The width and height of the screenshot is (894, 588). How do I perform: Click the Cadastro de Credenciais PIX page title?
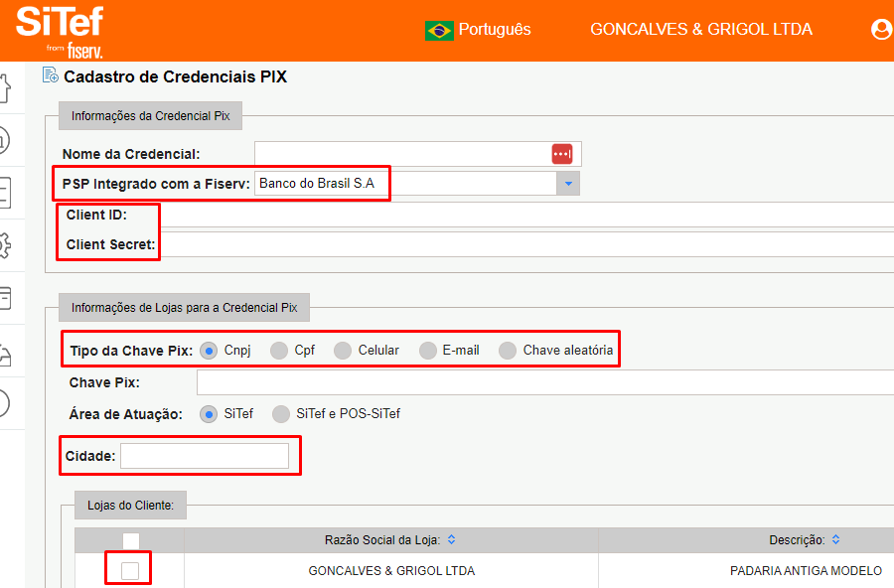(x=175, y=76)
